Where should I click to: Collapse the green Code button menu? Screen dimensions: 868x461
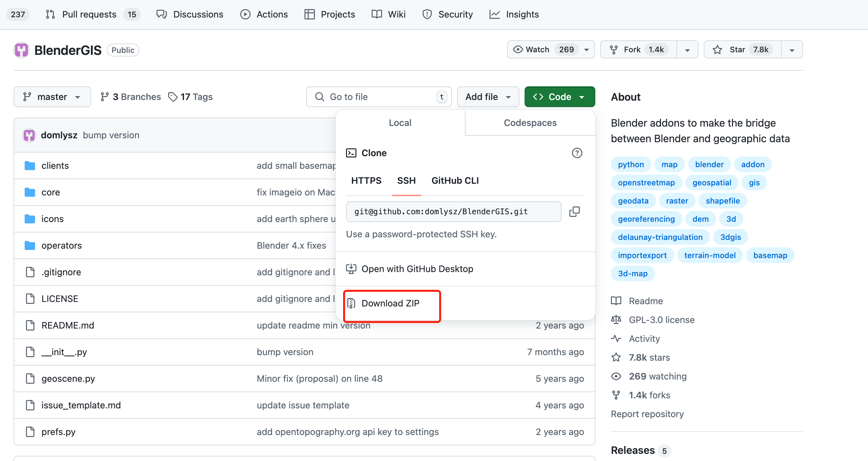tap(559, 97)
